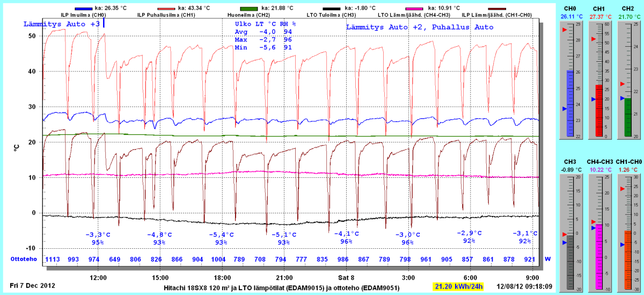Click the green Huoneilma (CH2) legend swatch
644x295 pixels.
(248, 9)
